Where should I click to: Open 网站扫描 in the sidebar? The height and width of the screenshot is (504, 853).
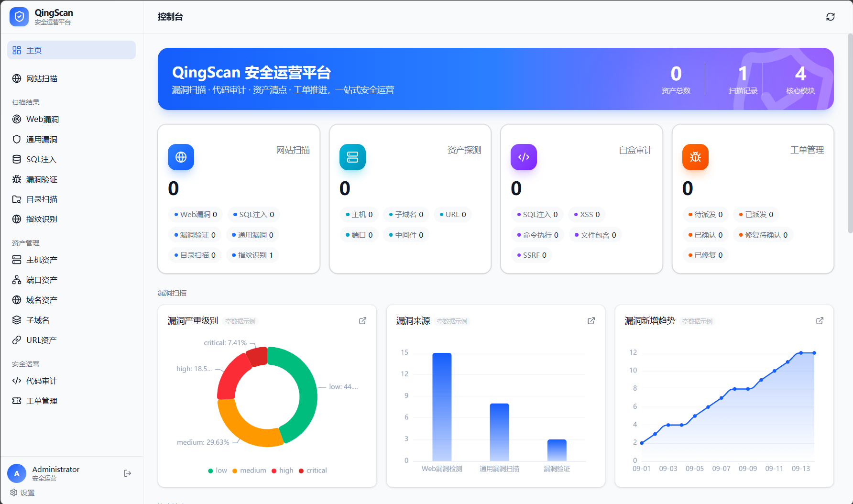(71, 78)
